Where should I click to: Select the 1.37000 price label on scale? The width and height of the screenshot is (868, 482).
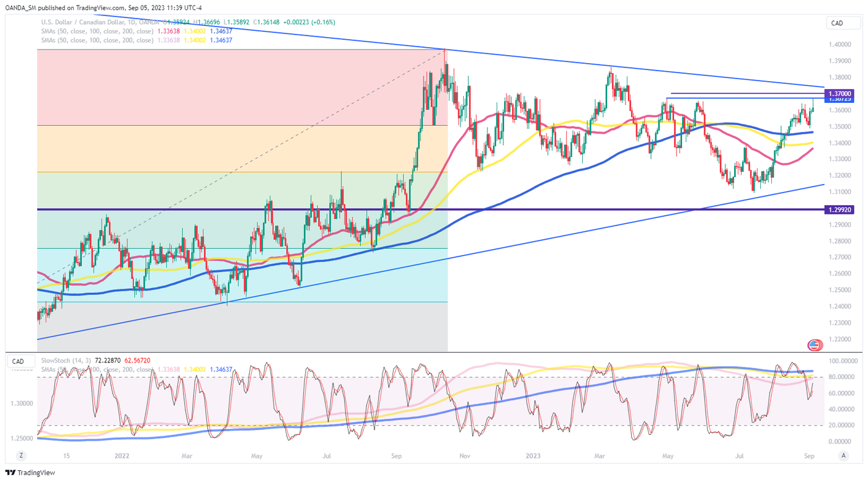(x=839, y=92)
